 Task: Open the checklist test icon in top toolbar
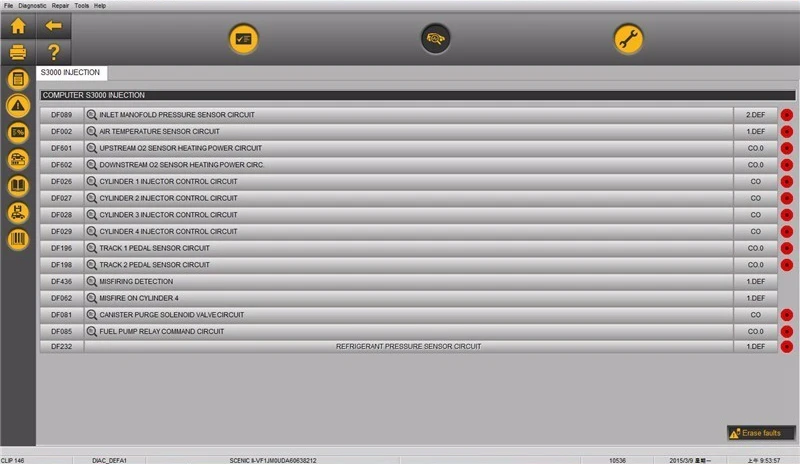pos(243,39)
